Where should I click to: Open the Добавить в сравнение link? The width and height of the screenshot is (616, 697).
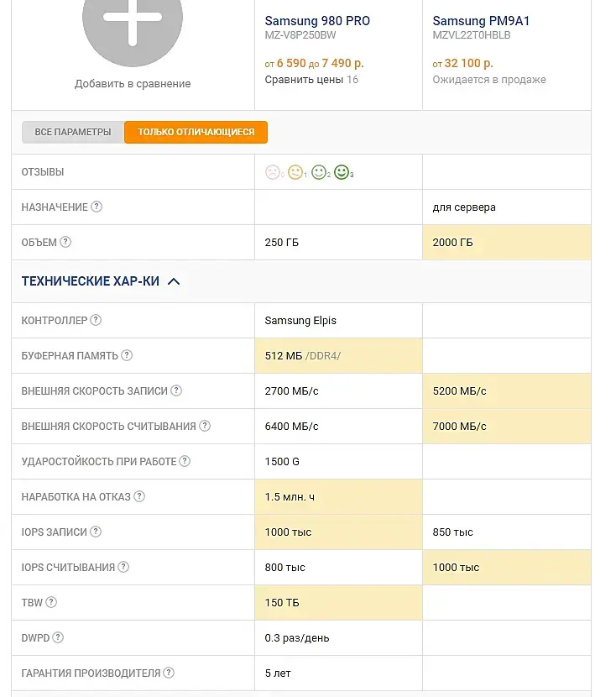133,84
